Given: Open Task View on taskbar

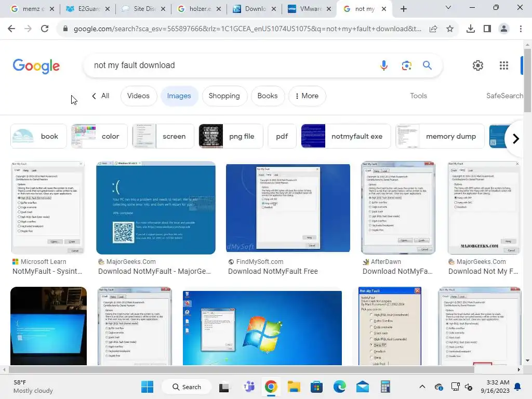Looking at the screenshot, I should (x=224, y=387).
